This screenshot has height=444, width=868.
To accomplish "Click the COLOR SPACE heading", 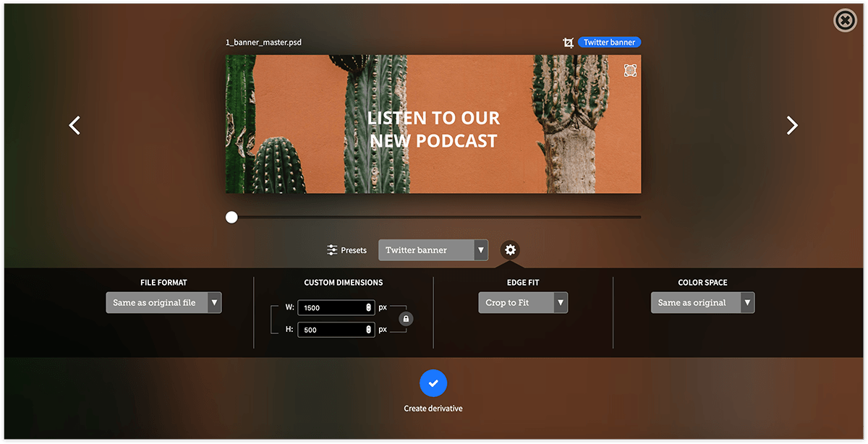I will tap(702, 283).
